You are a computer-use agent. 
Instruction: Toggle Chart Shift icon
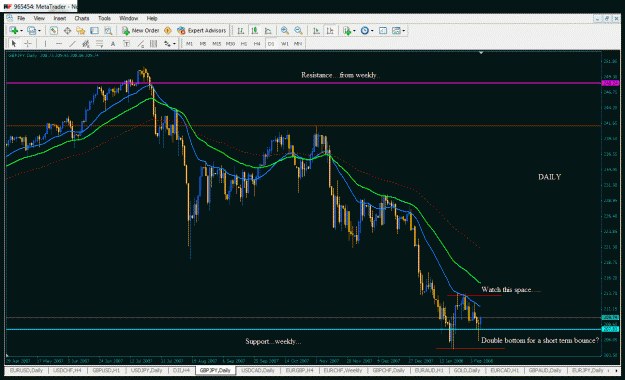pyautogui.click(x=330, y=31)
